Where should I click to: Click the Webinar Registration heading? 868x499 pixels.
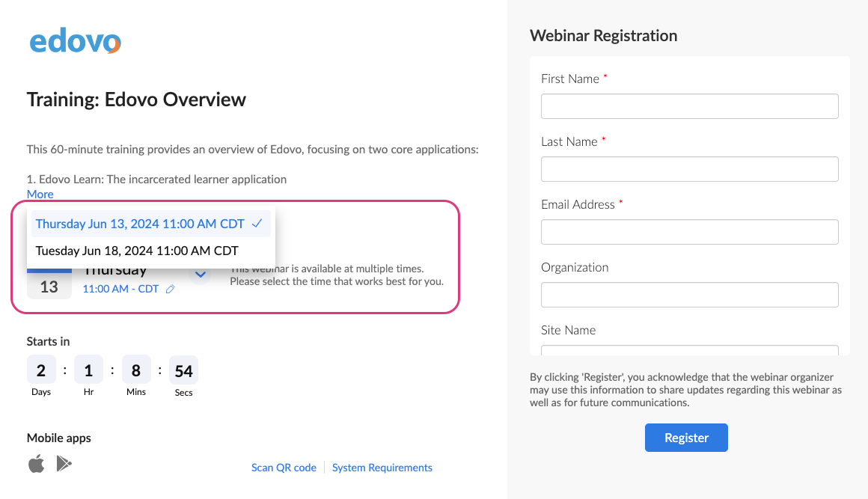(603, 35)
